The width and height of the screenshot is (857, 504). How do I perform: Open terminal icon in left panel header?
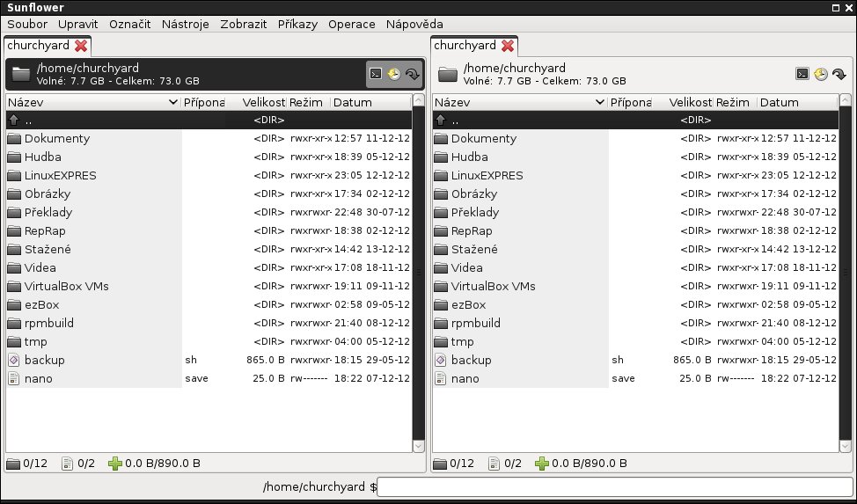point(376,74)
